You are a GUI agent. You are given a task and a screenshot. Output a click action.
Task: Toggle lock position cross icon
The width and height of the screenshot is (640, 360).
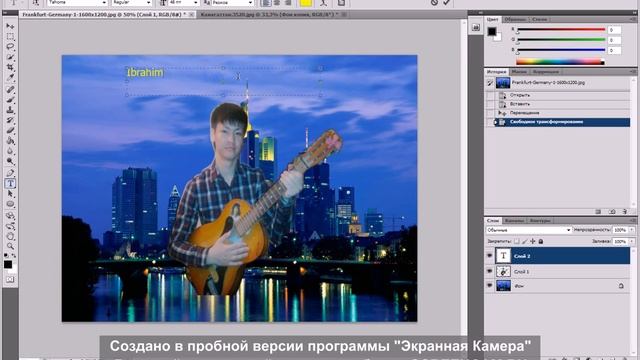tap(533, 241)
